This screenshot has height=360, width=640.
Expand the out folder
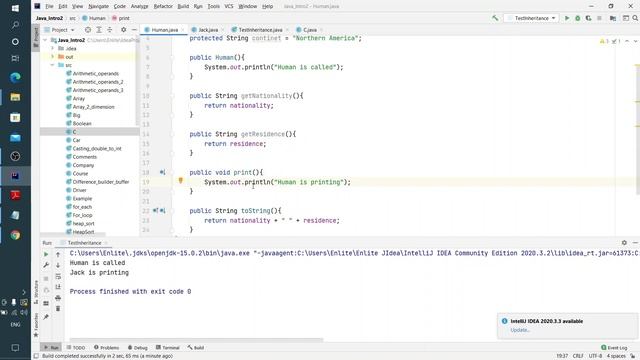[52, 57]
